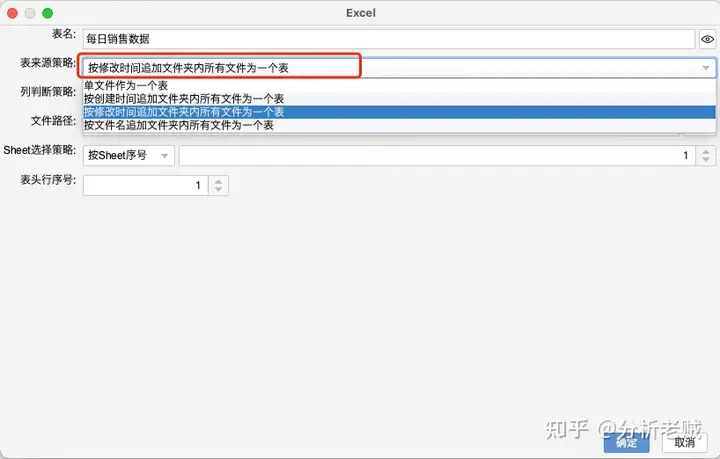Pick 按修改时间追加文件夹内所有文件为一个表 in list
This screenshot has width=720, height=459.
click(399, 112)
